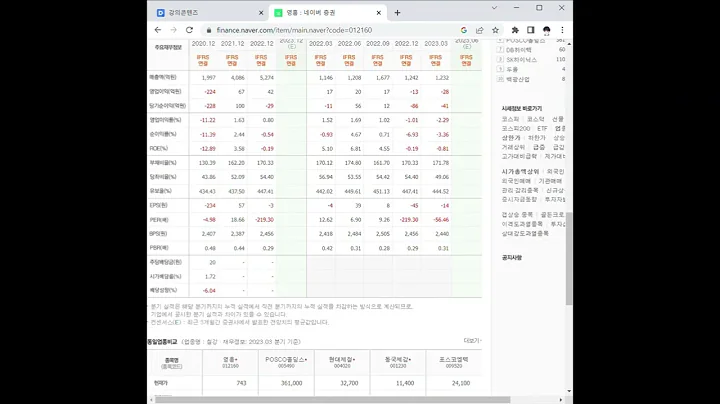Image resolution: width=720 pixels, height=404 pixels.
Task: Click 백광산업 in the sidebar ranking
Action: 518,79
